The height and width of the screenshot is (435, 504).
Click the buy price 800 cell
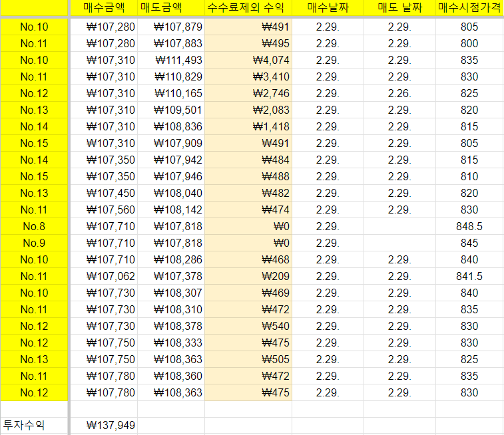click(469, 43)
